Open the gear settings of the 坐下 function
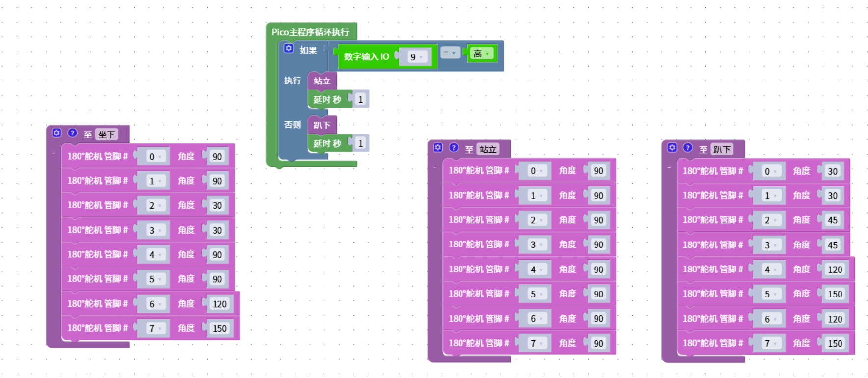 56,133
